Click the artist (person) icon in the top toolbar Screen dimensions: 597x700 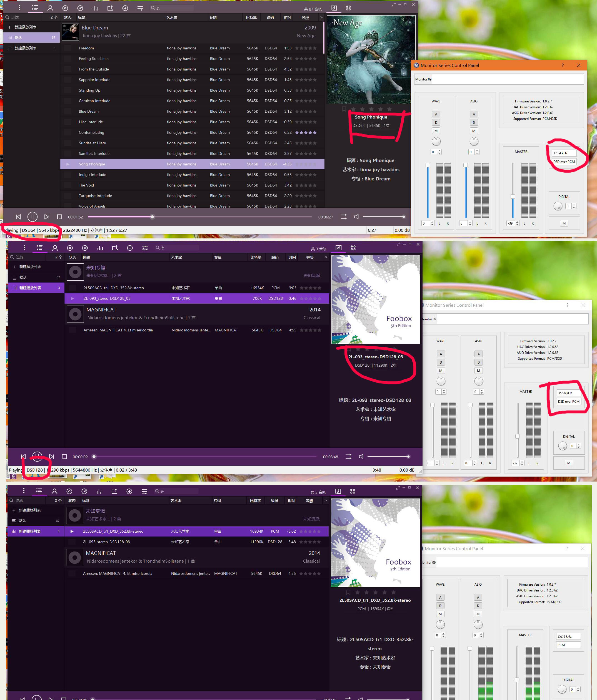coord(50,8)
